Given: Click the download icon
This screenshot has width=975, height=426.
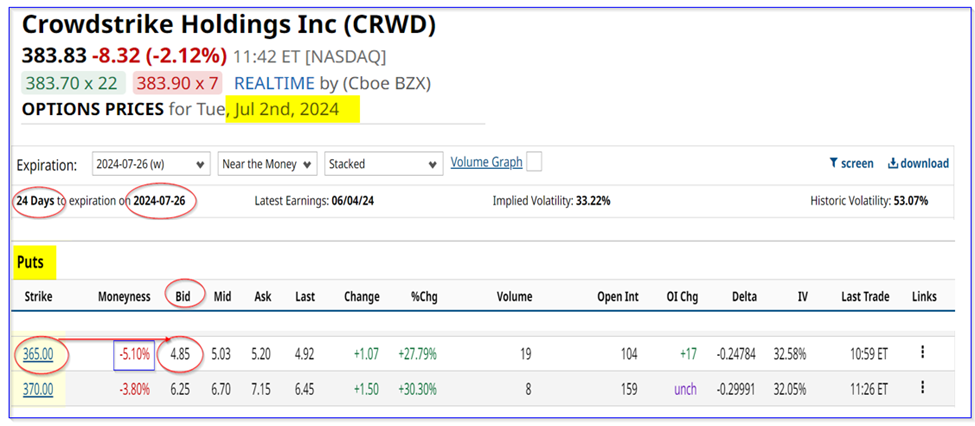Looking at the screenshot, I should (x=892, y=163).
